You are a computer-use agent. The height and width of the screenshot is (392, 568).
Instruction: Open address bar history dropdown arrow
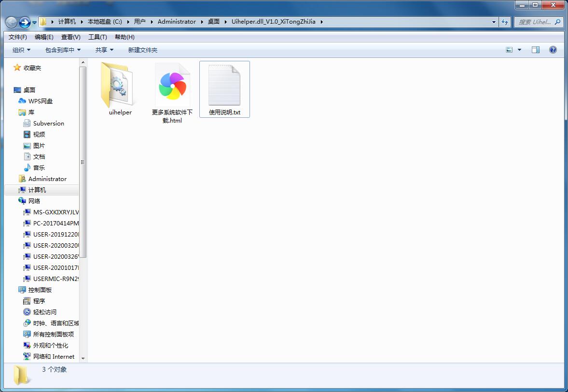[x=494, y=22]
